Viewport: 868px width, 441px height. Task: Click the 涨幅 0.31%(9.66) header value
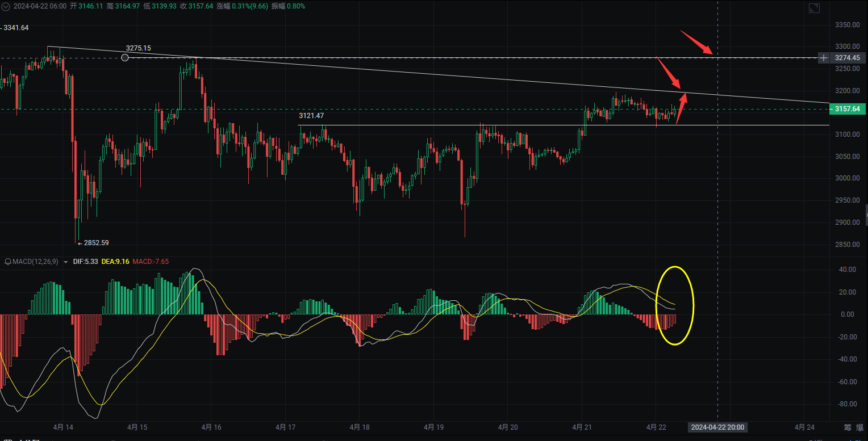tap(243, 6)
